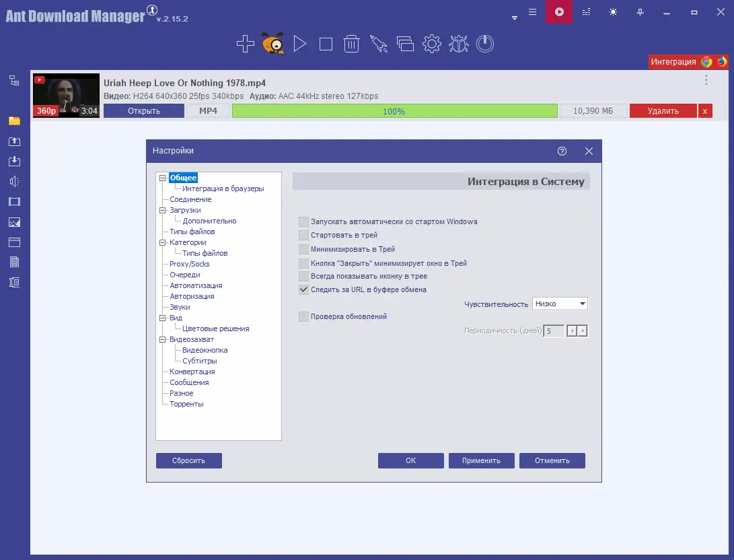Uncheck Следить за URL в буфере обмена
The width and height of the screenshot is (734, 560).
coord(304,289)
